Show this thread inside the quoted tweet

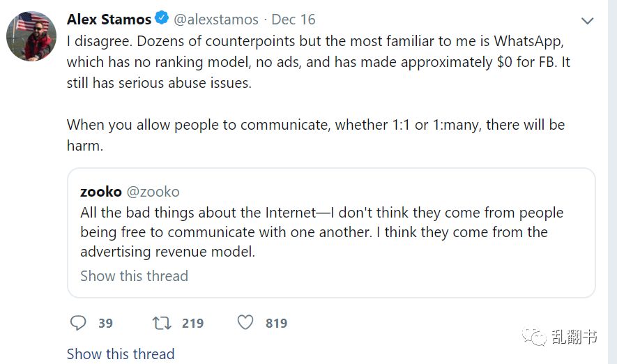(x=134, y=275)
